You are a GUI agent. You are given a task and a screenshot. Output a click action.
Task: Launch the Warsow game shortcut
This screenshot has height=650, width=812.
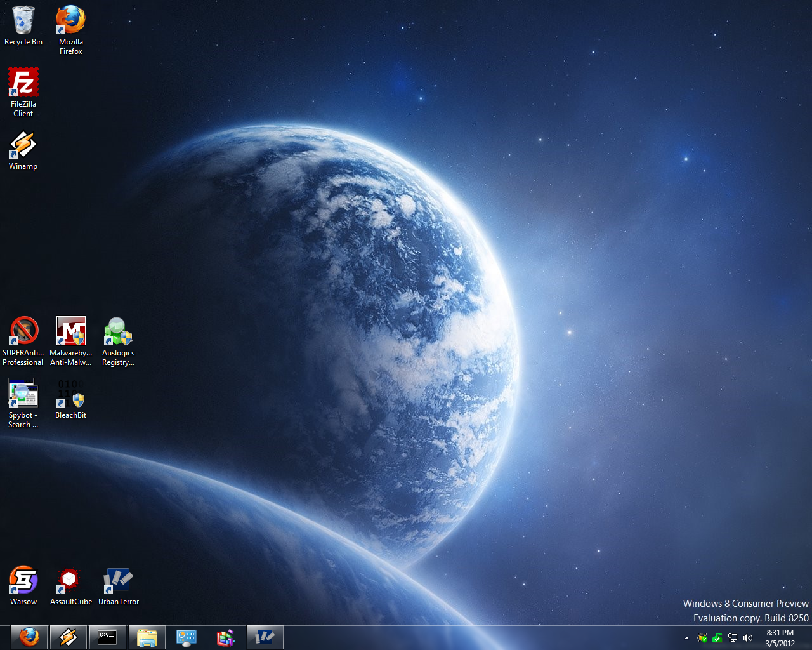click(x=23, y=581)
